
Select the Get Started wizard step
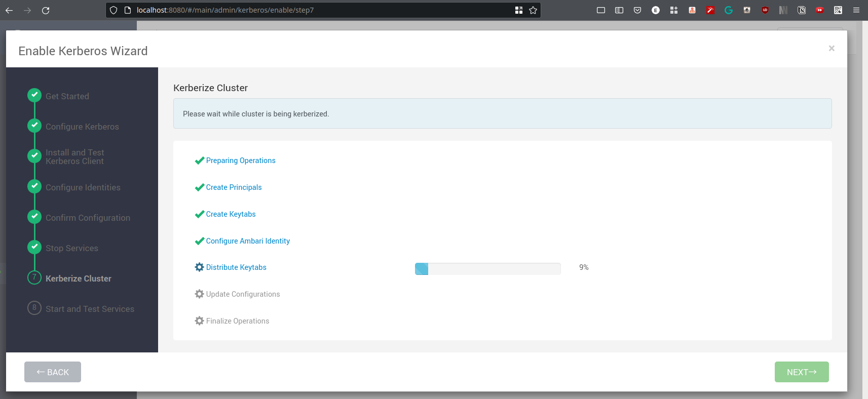[x=67, y=96]
